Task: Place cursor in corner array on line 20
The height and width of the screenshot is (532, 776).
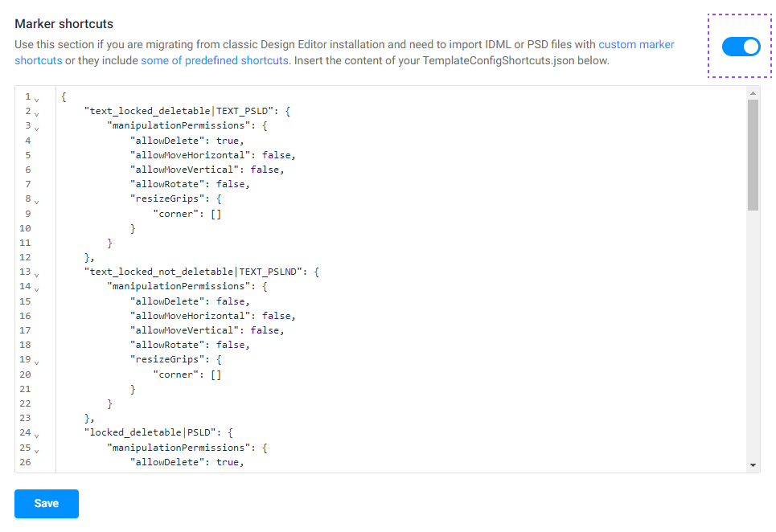Action: coord(216,374)
